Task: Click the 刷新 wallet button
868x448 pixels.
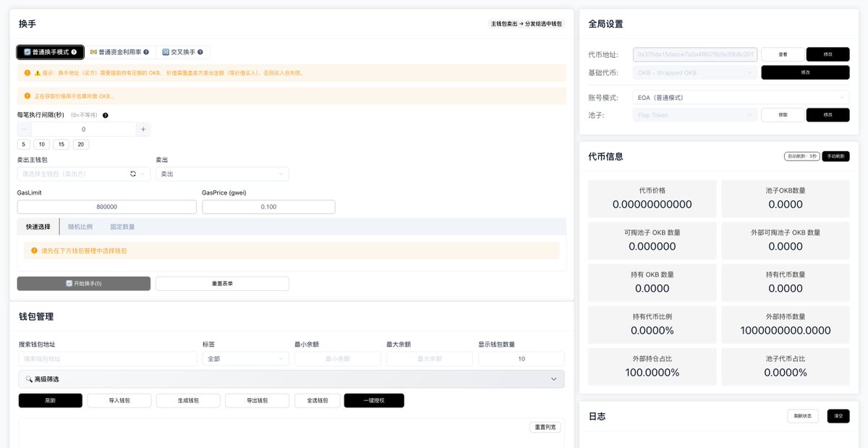Action: point(51,400)
